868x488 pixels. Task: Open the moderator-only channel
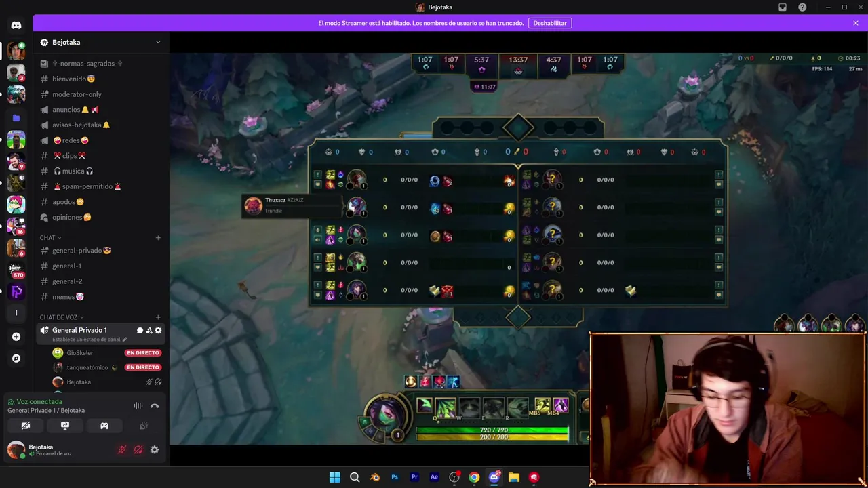[x=101, y=94]
